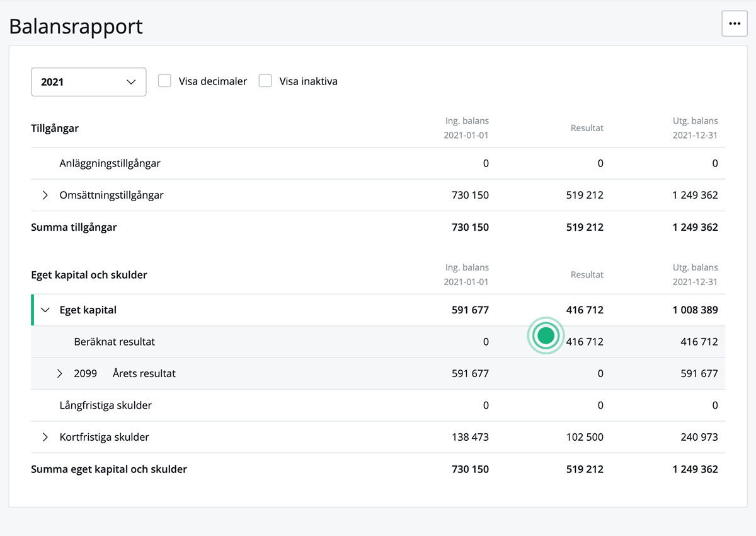Click the Summa eget kapital och skulder row
Screen dimensions: 756x536
coord(109,469)
